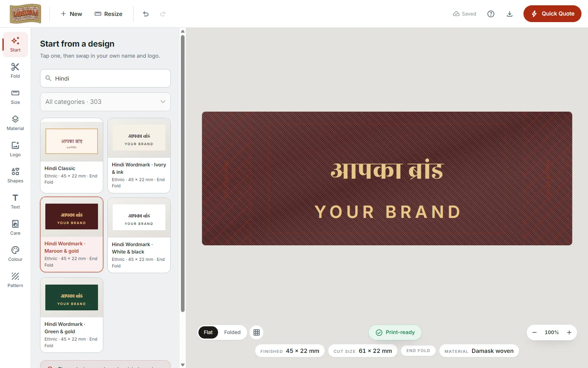588x368 pixels.
Task: Open the Shapes panel
Action: 15,175
